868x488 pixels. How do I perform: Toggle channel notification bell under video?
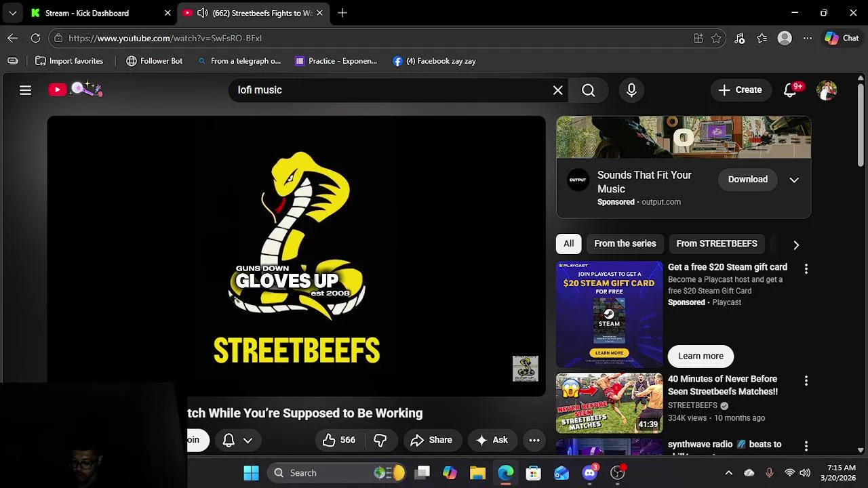pyautogui.click(x=229, y=440)
